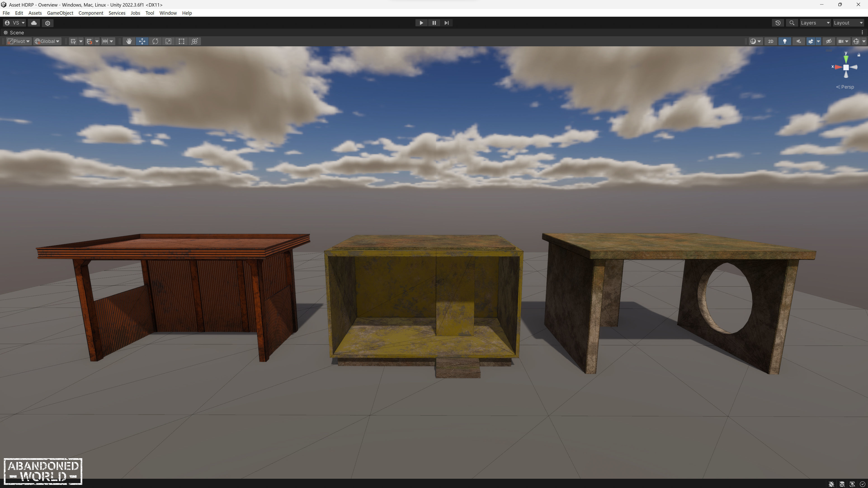Image resolution: width=868 pixels, height=488 pixels.
Task: Toggle 2D view mode
Action: [771, 41]
